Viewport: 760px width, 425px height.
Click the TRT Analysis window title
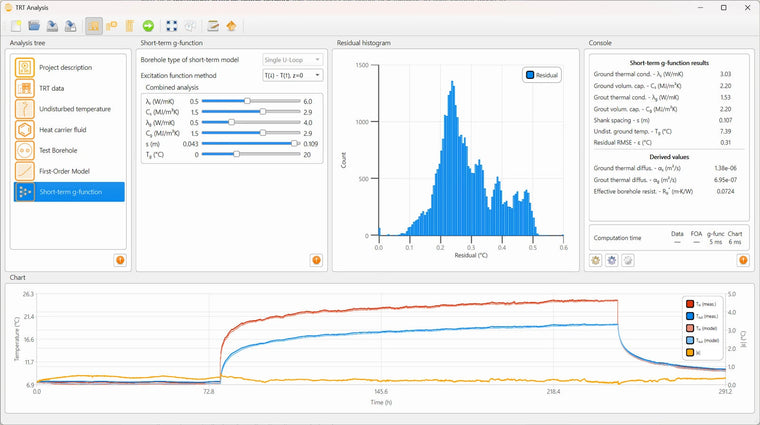[32, 8]
